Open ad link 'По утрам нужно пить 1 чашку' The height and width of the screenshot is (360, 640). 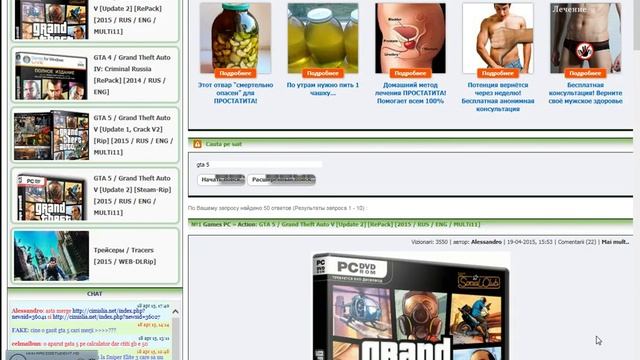(323, 89)
